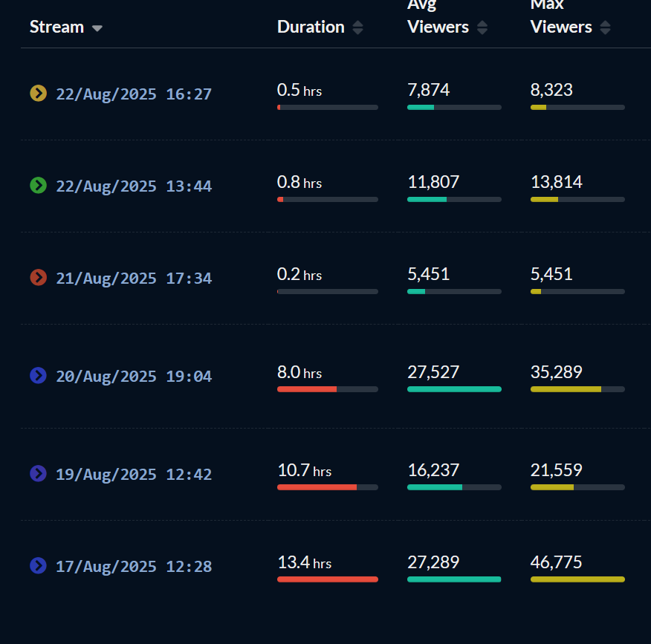Select max viewers value 21,559
651x644 pixels.
pos(557,470)
